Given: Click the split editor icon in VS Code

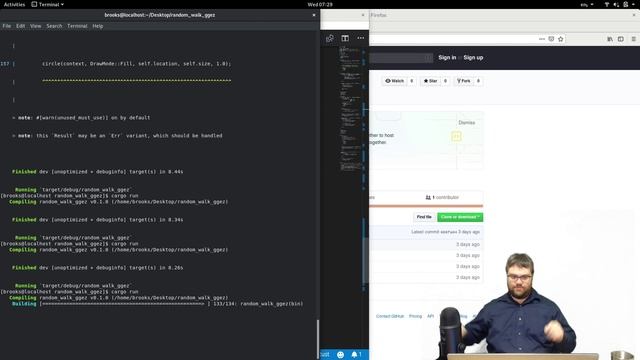Looking at the screenshot, I should (x=345, y=38).
